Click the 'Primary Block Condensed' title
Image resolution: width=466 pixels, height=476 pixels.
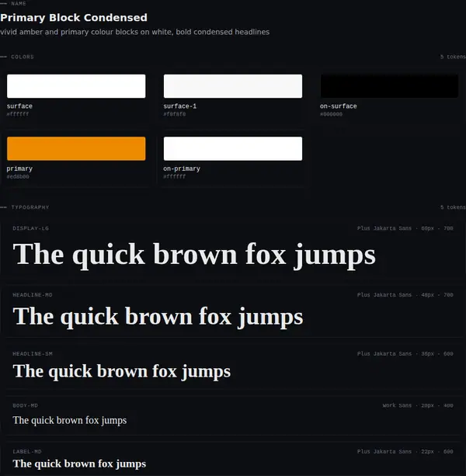(x=74, y=18)
